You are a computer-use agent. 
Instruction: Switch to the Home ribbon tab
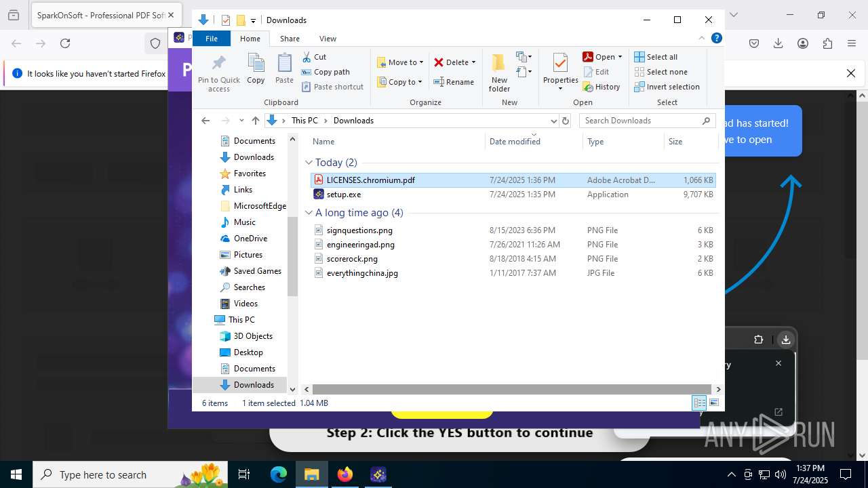pos(250,39)
